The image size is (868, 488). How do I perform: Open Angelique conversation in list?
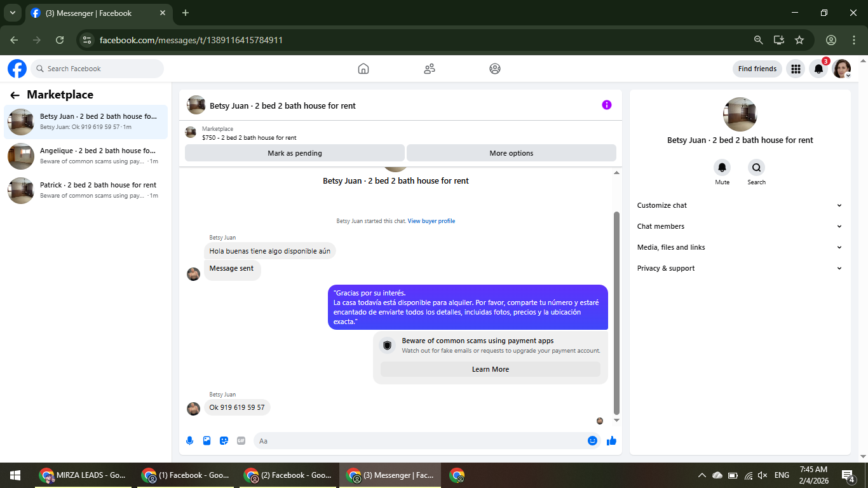(x=86, y=156)
